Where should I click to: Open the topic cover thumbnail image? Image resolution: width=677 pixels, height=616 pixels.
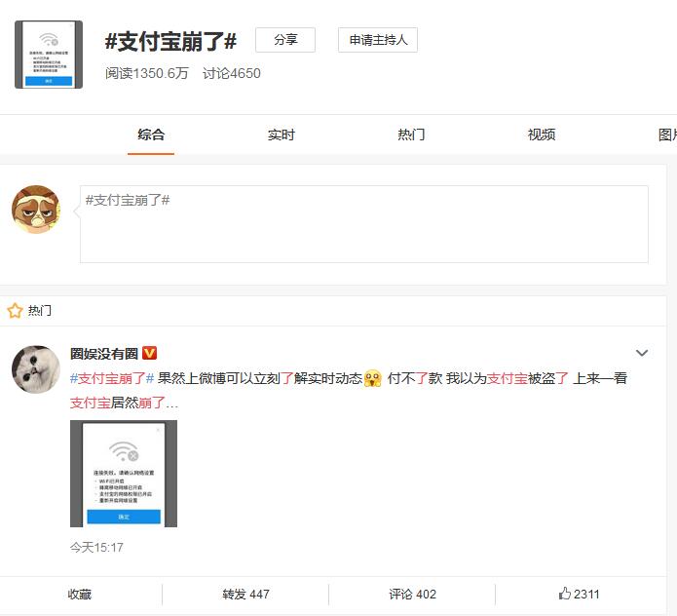[x=49, y=55]
